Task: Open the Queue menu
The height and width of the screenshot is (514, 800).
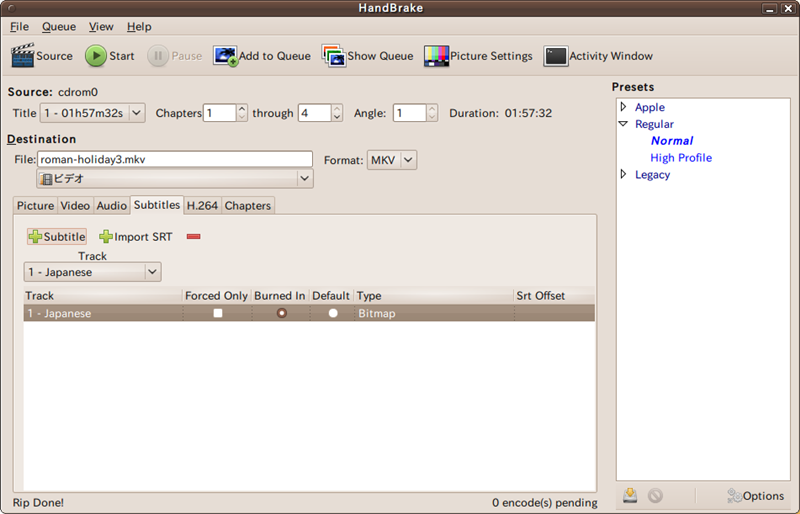Action: pos(59,27)
